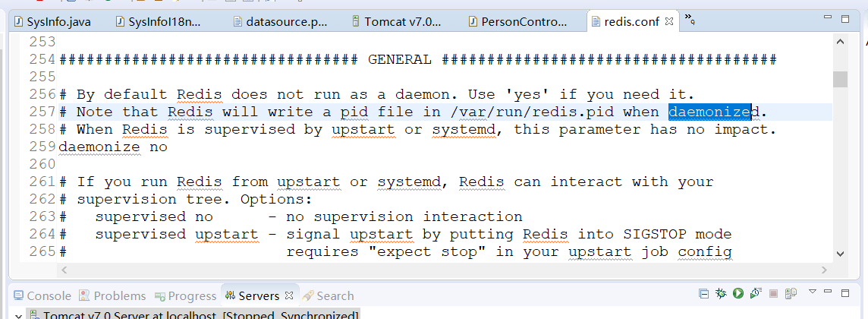Publish to the server icon
868x319 pixels.
(x=791, y=293)
